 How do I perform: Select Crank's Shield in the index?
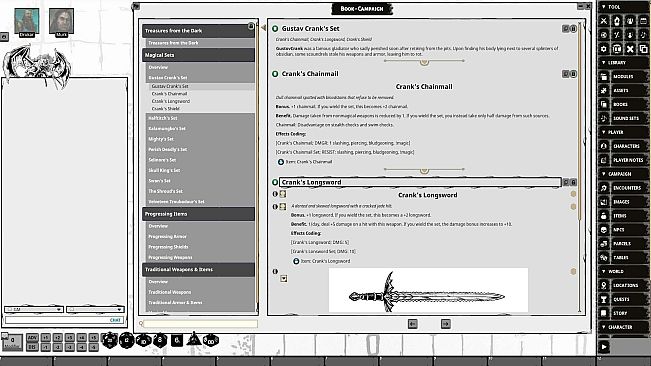click(166, 109)
